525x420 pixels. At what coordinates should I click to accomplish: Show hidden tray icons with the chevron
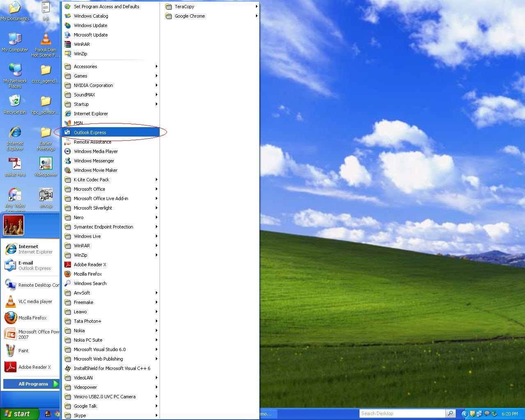464,414
